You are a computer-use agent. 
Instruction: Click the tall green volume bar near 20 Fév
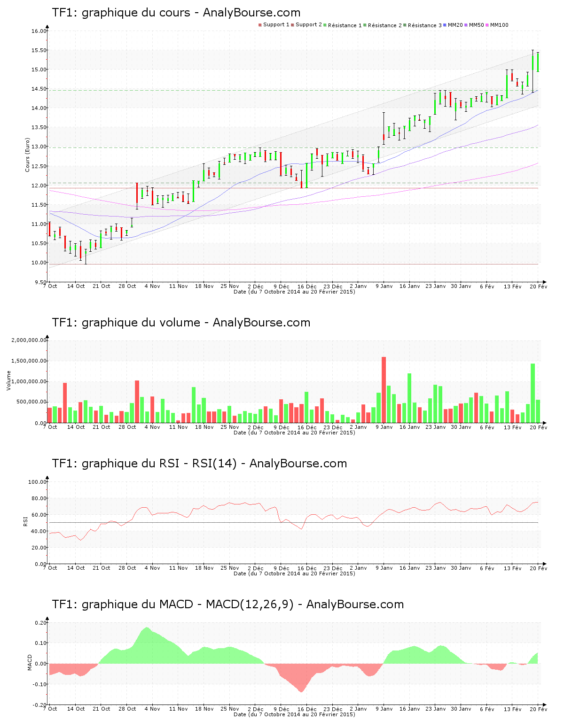tap(533, 393)
